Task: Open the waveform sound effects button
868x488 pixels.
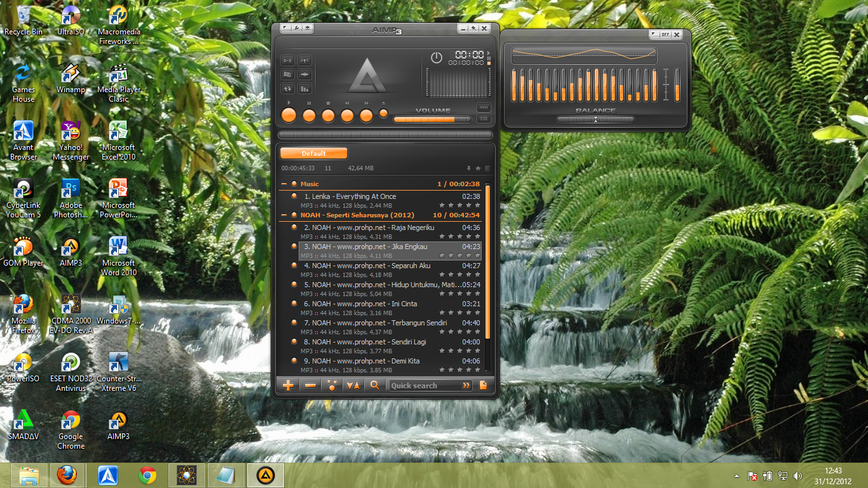Action: 304,74
